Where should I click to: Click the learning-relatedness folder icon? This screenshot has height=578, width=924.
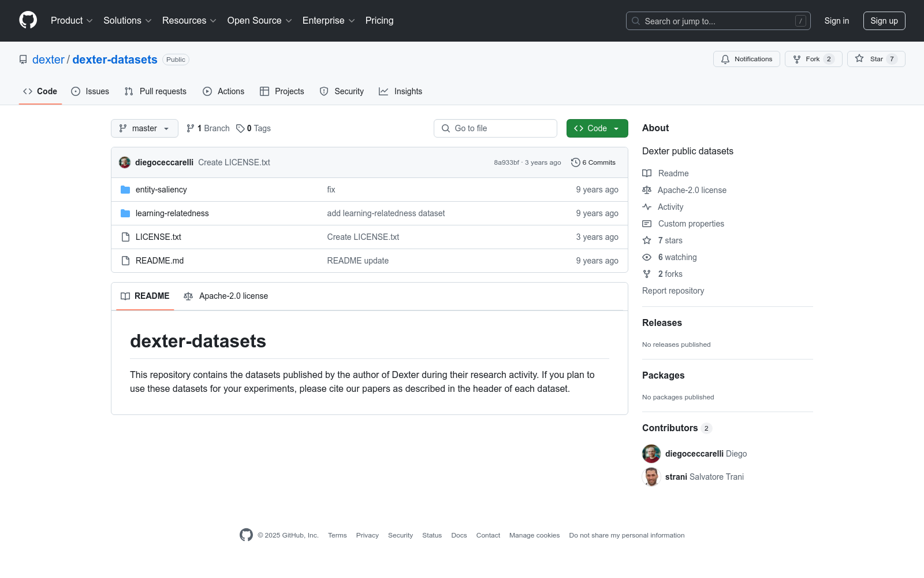pyautogui.click(x=125, y=213)
